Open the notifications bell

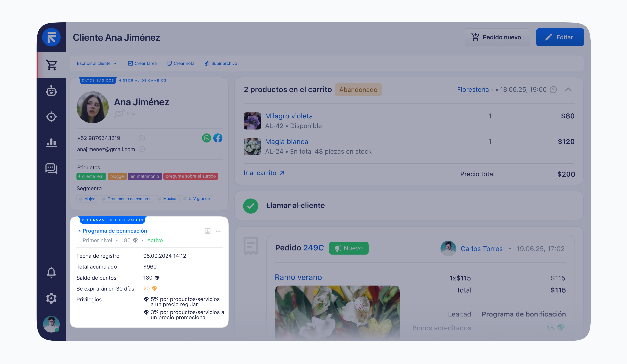coord(51,272)
